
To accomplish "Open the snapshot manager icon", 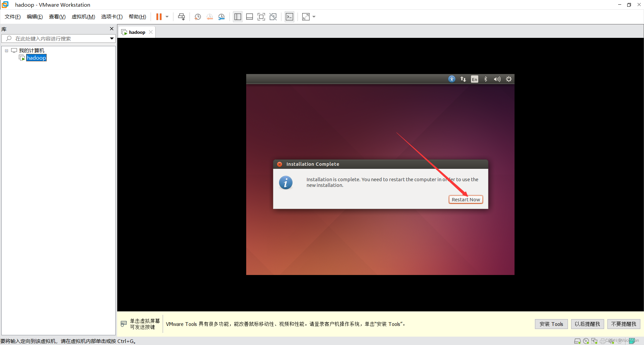I will tap(221, 16).
